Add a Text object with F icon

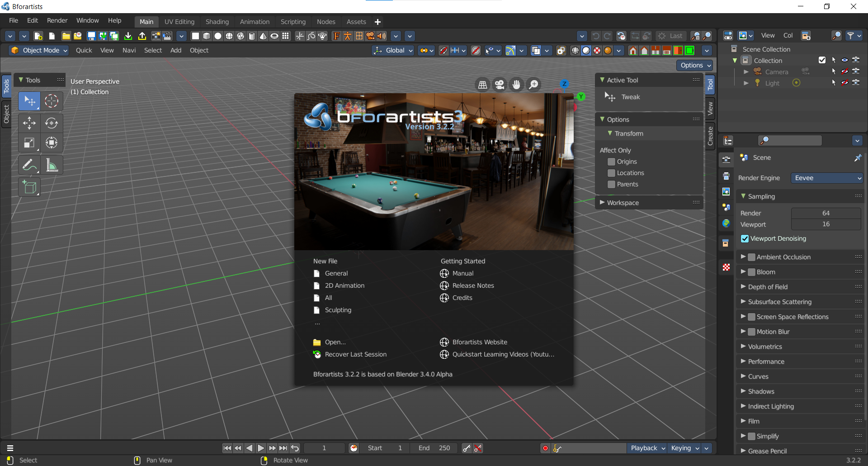point(336,36)
